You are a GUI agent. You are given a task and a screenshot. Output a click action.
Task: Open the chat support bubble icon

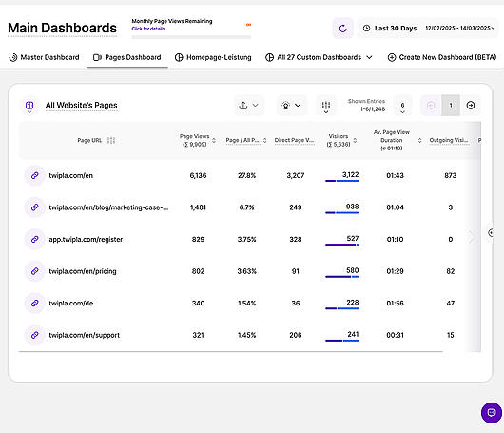[x=492, y=413]
